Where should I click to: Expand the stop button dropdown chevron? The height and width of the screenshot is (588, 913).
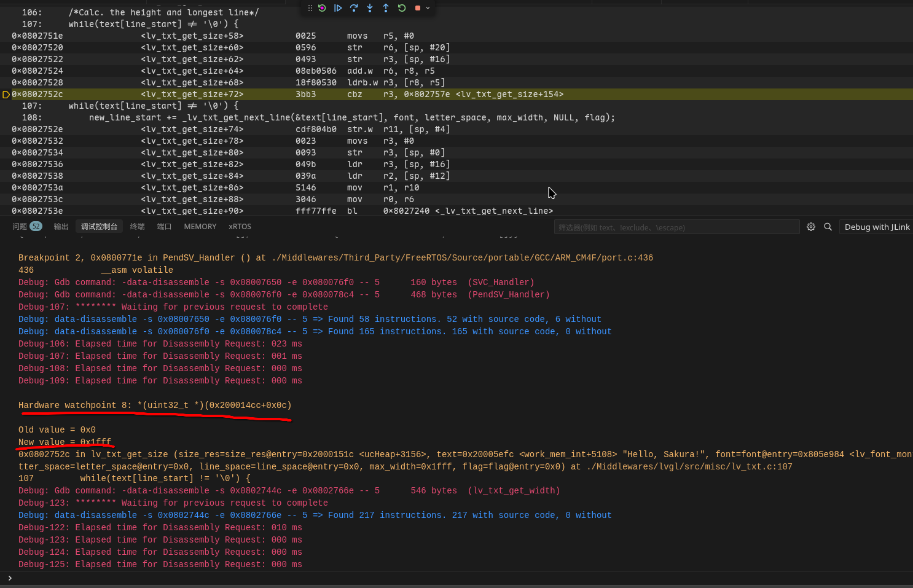pyautogui.click(x=428, y=8)
